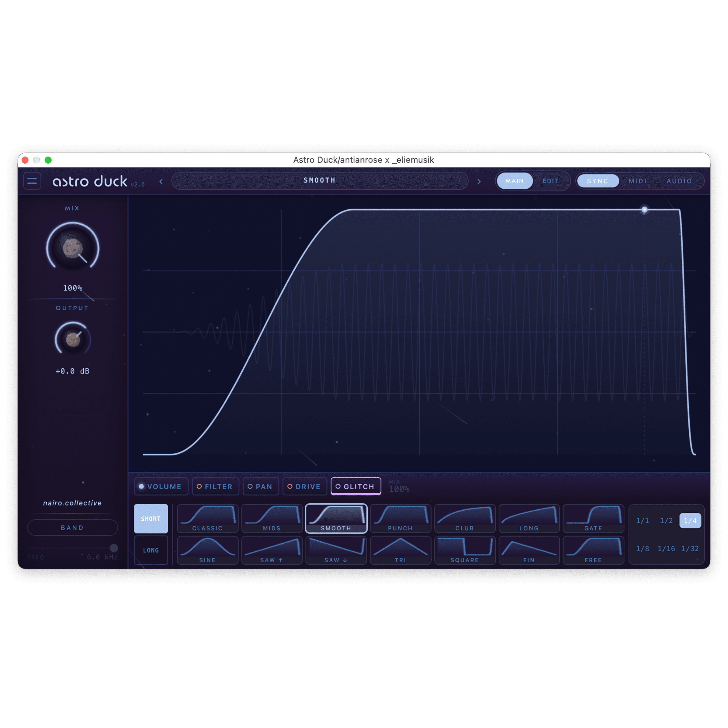Set sync rate to 1/4
The height and width of the screenshot is (728, 728).
tap(690, 520)
